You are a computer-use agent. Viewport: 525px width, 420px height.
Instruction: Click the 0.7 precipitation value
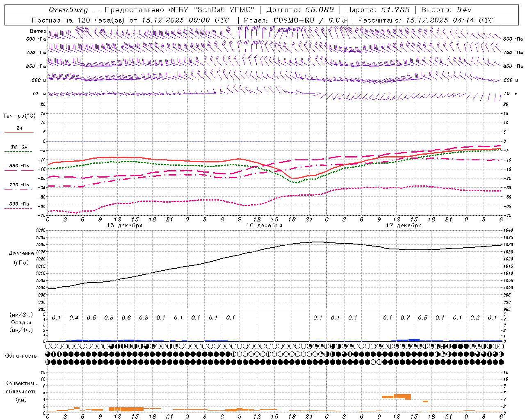pyautogui.click(x=405, y=317)
